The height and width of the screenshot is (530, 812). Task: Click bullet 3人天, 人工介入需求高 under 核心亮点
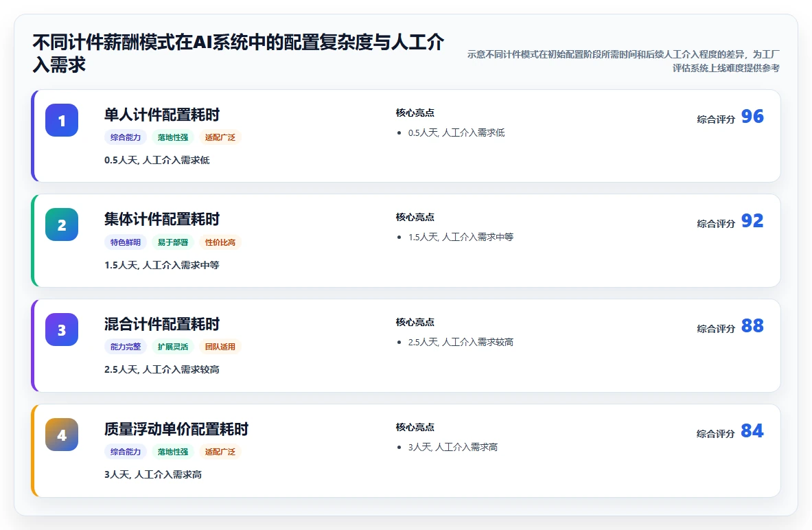452,447
